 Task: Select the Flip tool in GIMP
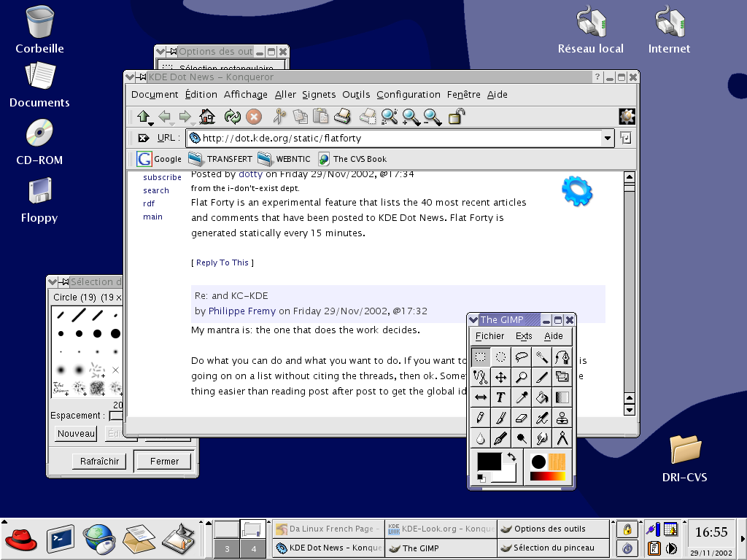[x=480, y=397]
